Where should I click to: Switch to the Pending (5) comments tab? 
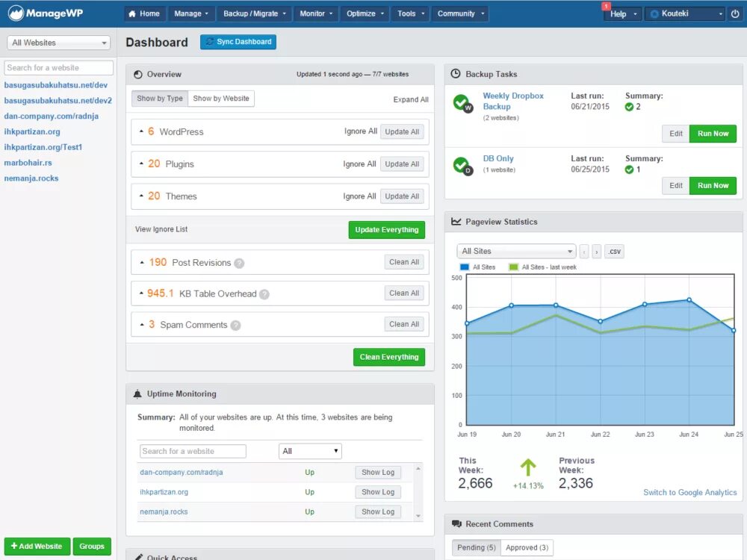pos(477,547)
